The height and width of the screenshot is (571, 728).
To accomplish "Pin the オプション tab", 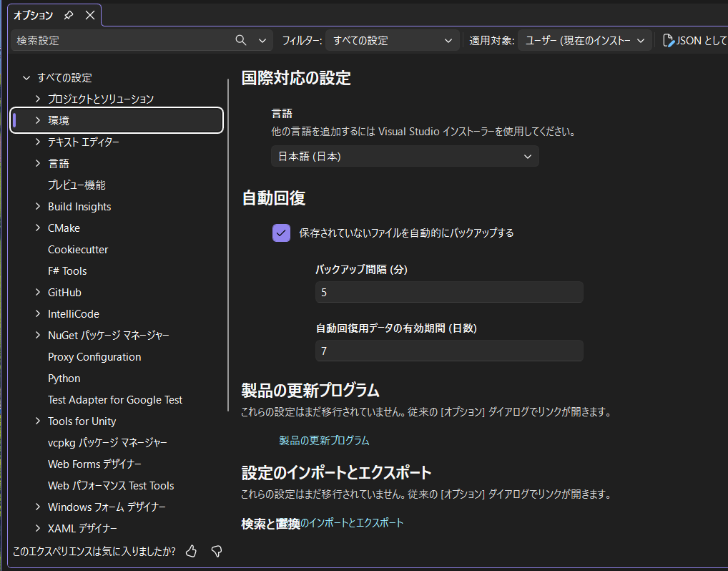I will pyautogui.click(x=68, y=15).
